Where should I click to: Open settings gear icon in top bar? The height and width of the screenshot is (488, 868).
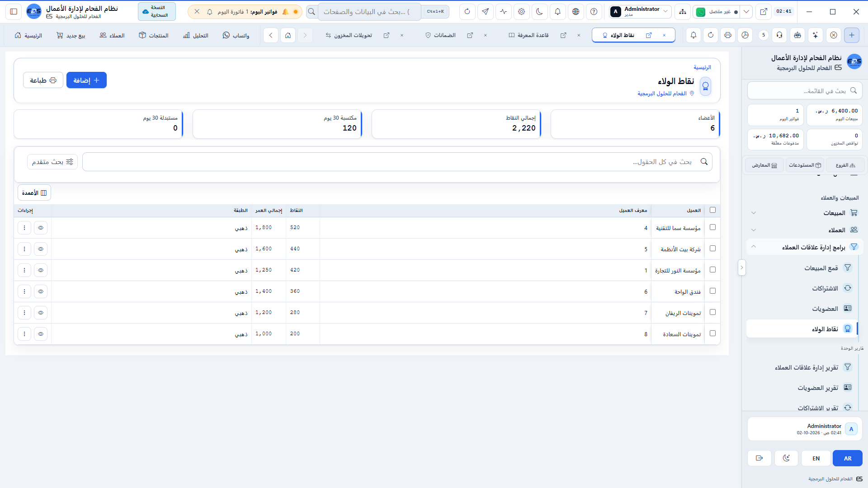point(521,12)
